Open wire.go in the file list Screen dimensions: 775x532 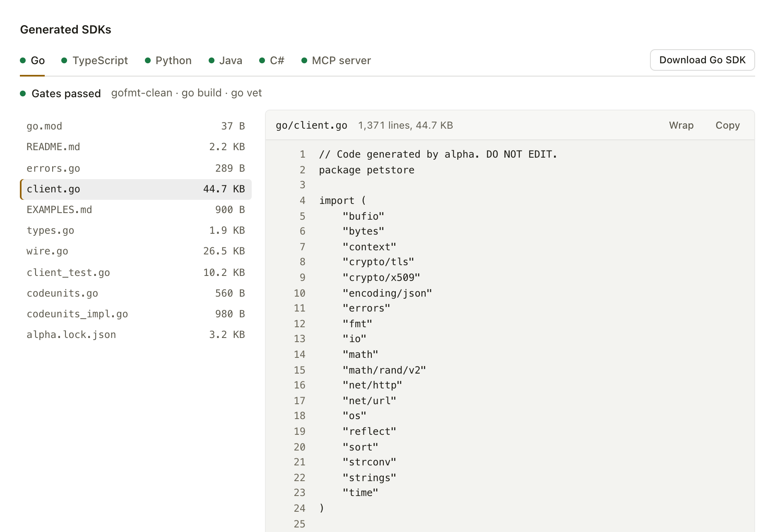click(x=136, y=251)
